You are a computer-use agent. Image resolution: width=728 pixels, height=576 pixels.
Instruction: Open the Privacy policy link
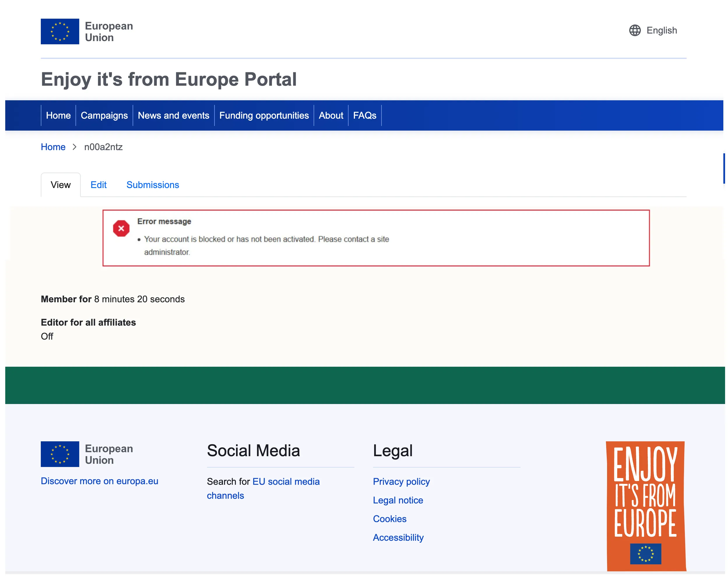(401, 482)
